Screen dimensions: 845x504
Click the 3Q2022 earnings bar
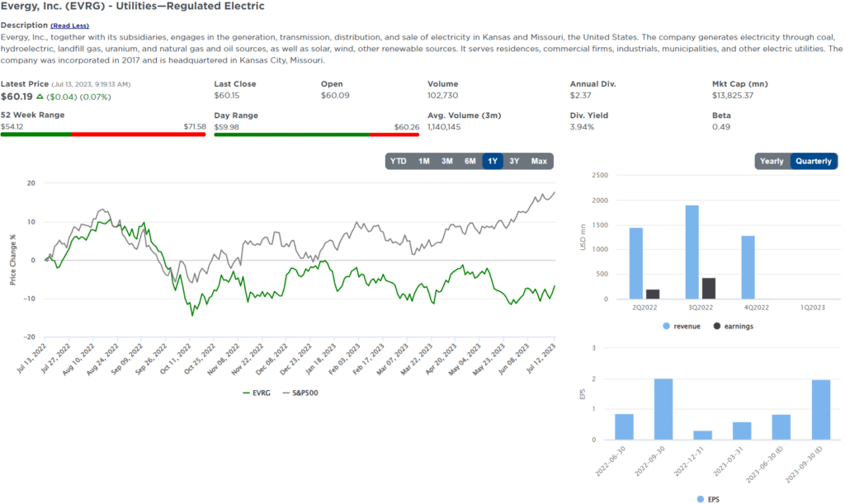pos(709,289)
